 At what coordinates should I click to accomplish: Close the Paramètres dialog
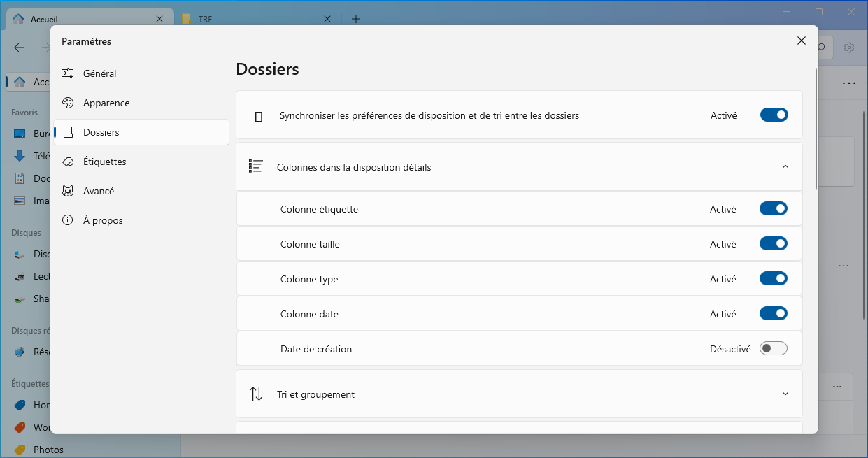[x=802, y=41]
